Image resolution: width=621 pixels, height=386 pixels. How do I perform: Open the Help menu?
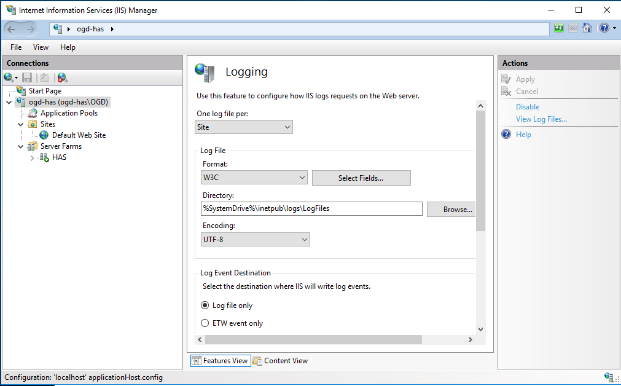[68, 48]
